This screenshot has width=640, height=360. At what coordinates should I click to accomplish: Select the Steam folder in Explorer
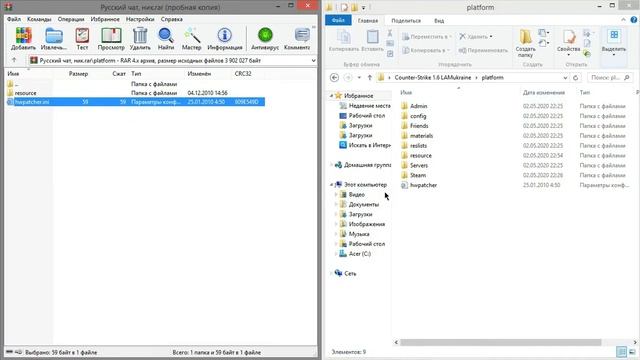click(413, 175)
